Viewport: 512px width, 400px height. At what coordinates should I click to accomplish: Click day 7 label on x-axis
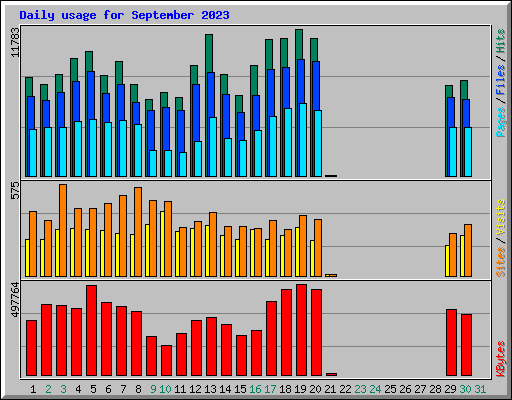123,389
